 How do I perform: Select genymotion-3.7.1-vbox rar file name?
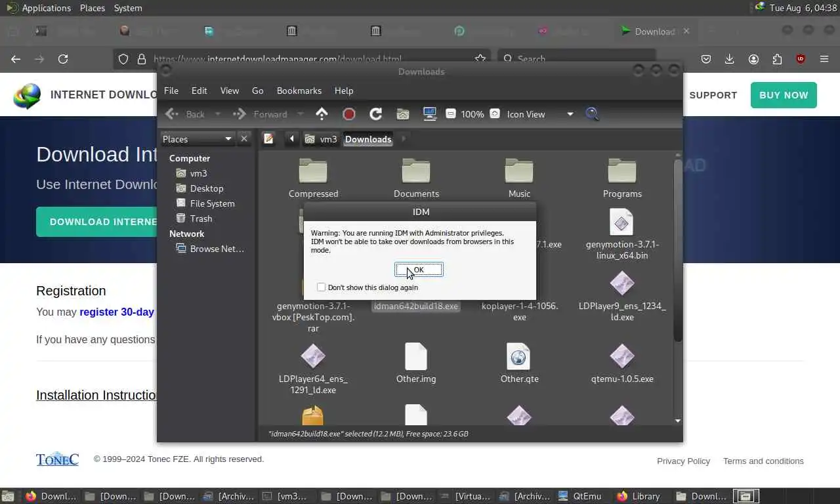(313, 317)
